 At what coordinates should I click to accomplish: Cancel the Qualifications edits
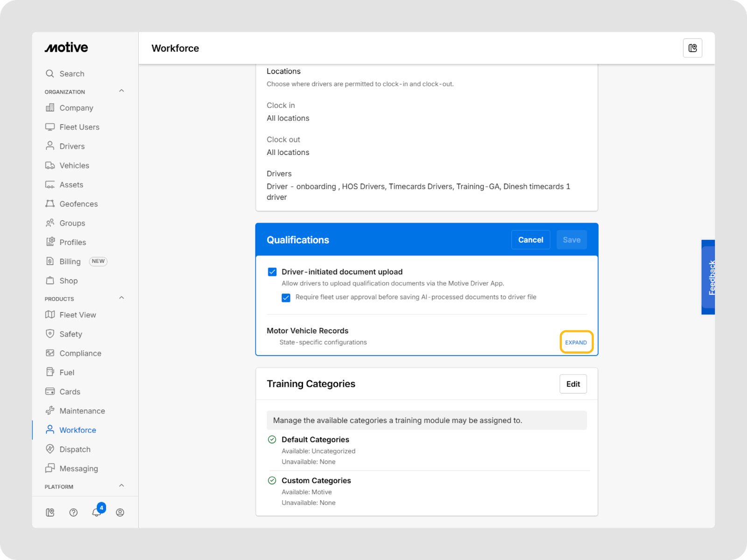(x=530, y=240)
